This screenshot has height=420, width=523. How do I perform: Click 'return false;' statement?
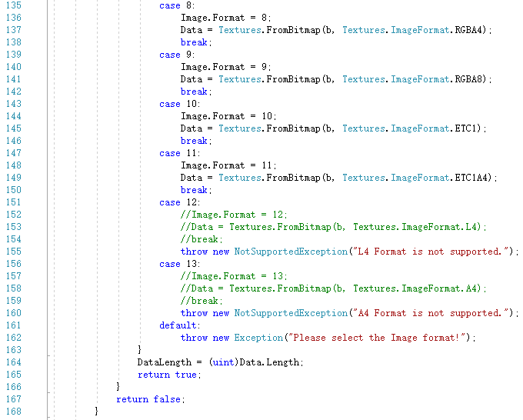pos(151,399)
